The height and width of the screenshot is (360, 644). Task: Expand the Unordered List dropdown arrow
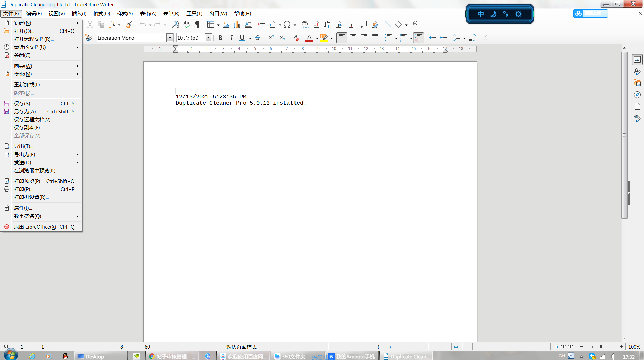[x=396, y=38]
